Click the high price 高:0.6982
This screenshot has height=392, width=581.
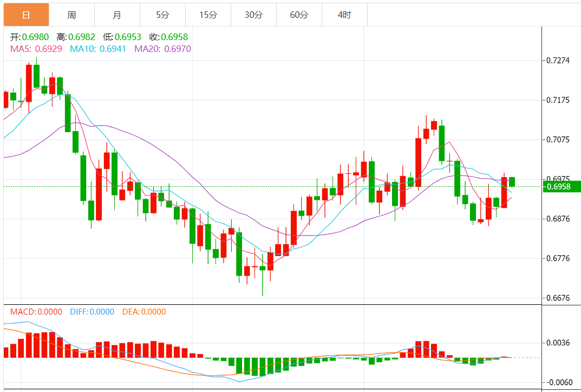pos(76,37)
